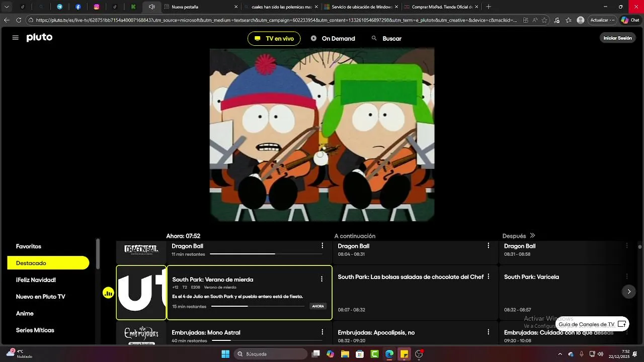Click the Dragon Ball progress bar

coord(267,254)
